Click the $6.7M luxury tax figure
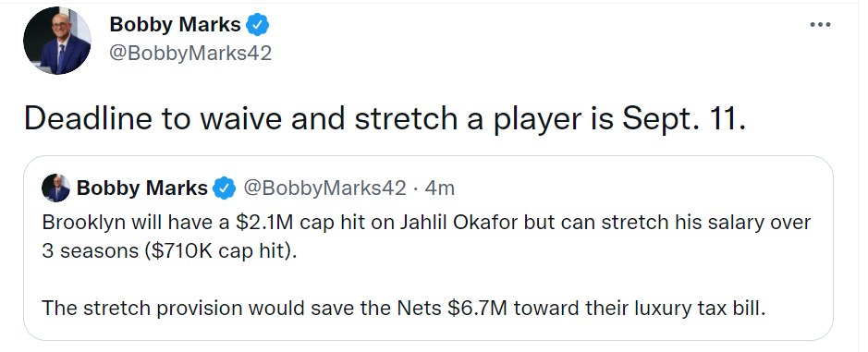This screenshot has height=352, width=868. 477,308
